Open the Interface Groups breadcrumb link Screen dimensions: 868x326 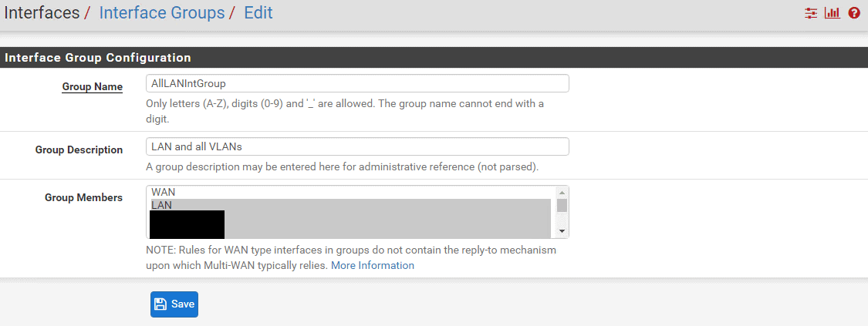pyautogui.click(x=162, y=12)
